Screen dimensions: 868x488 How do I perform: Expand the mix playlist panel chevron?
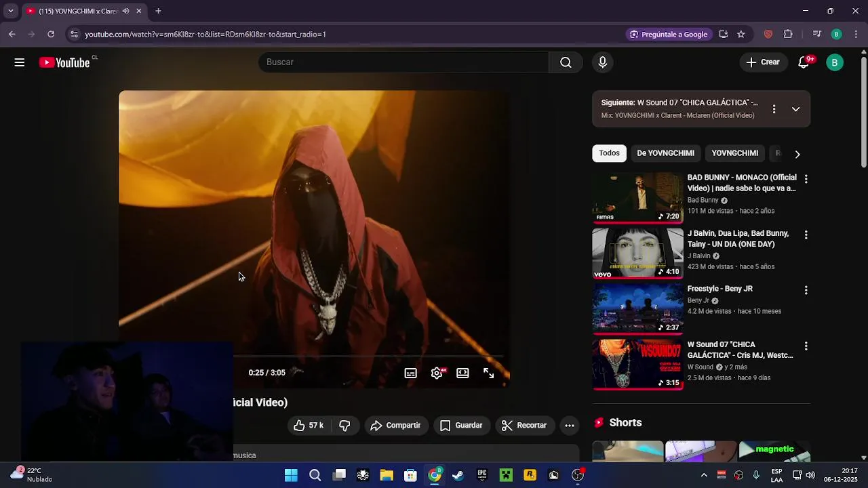point(795,109)
